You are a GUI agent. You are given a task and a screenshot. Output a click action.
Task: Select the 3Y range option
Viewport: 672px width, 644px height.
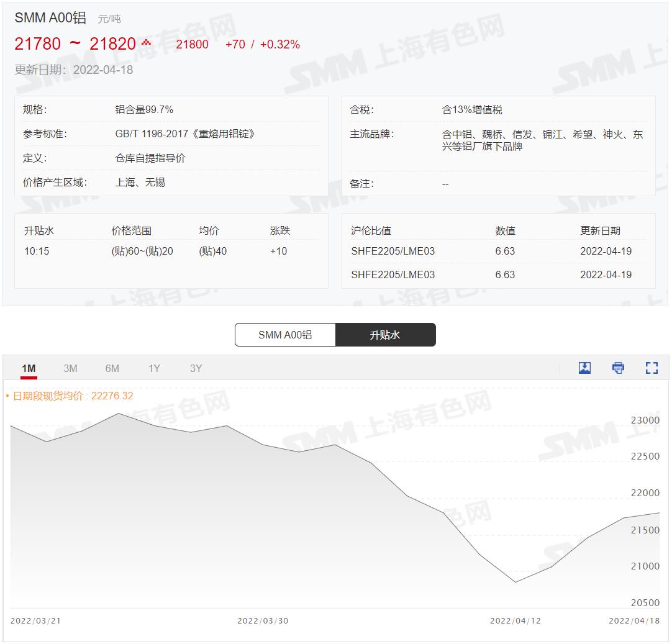tap(196, 368)
